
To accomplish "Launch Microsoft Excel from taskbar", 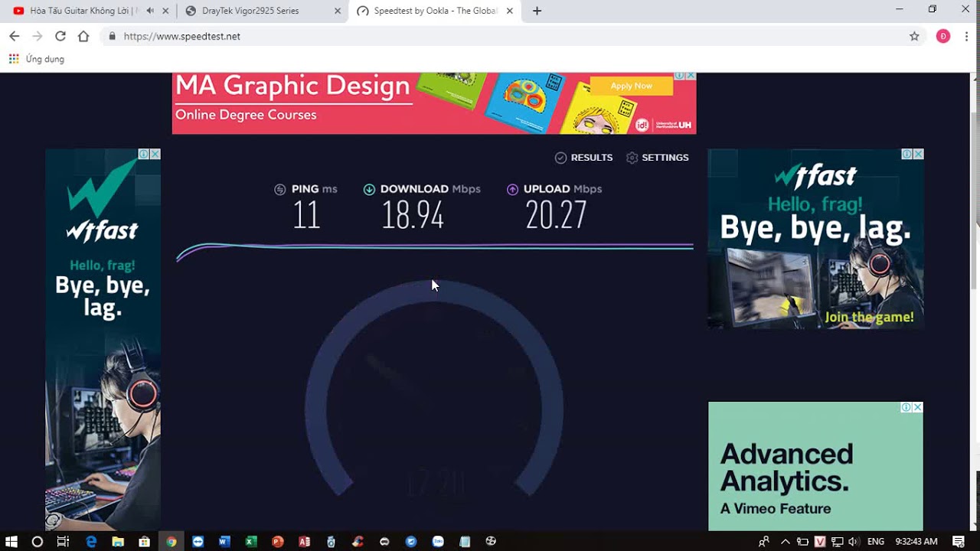I will (251, 541).
